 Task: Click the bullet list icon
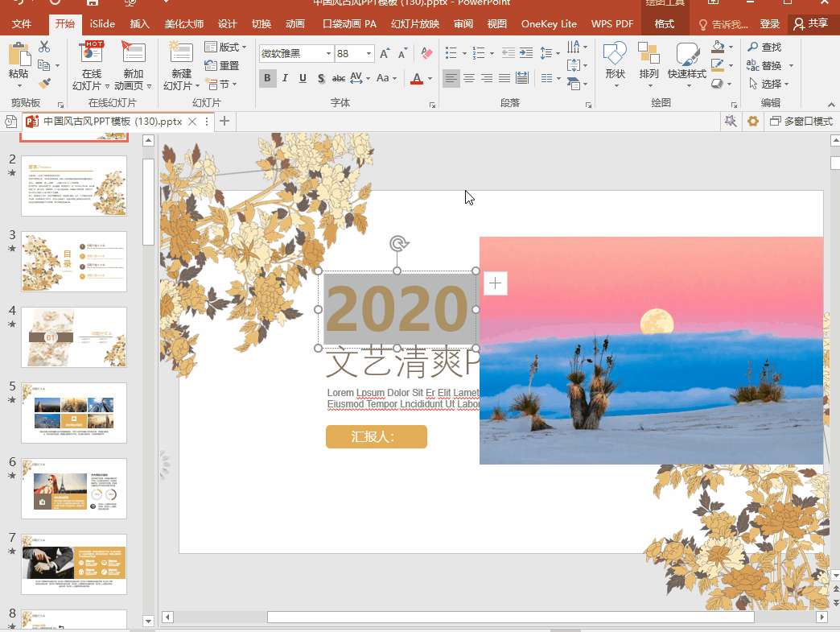coord(451,52)
